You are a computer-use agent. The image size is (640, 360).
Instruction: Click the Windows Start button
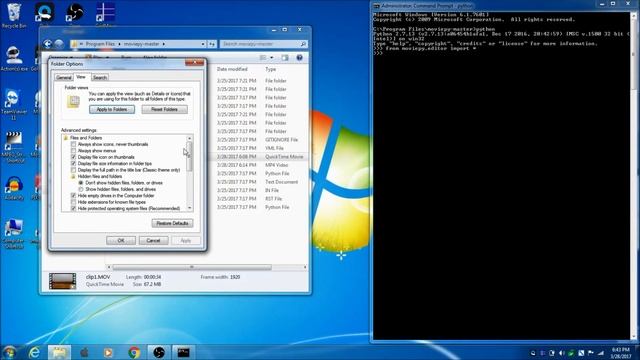coord(9,352)
